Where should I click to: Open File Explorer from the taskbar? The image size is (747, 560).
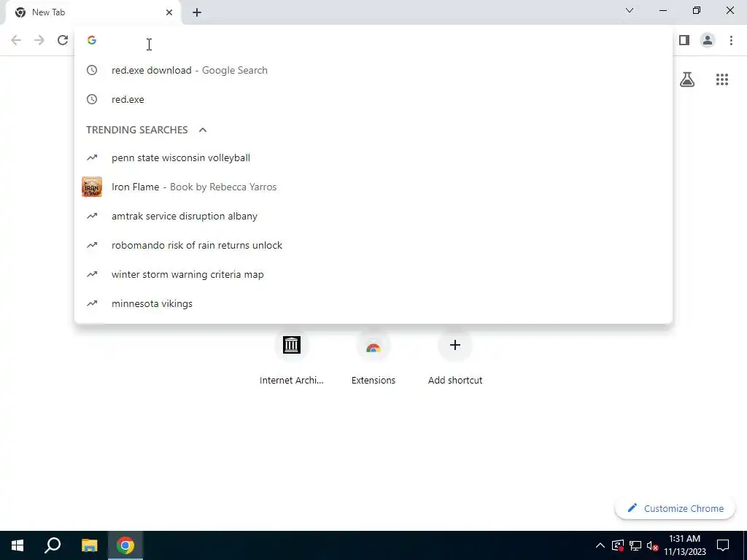click(89, 545)
